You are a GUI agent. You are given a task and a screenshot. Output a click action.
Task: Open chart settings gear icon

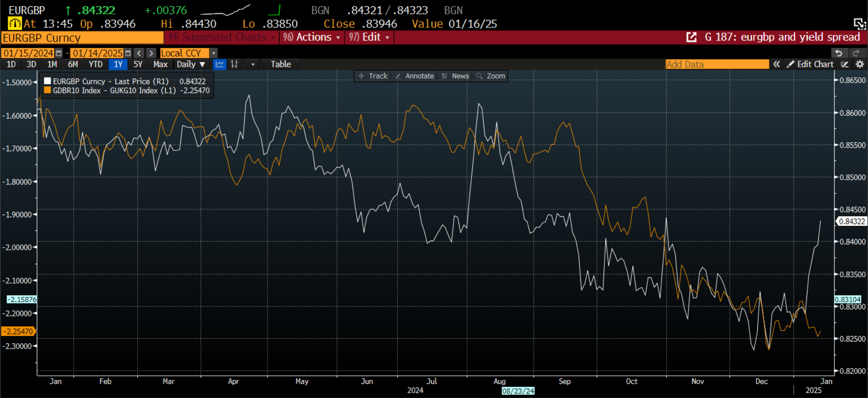coord(859,64)
